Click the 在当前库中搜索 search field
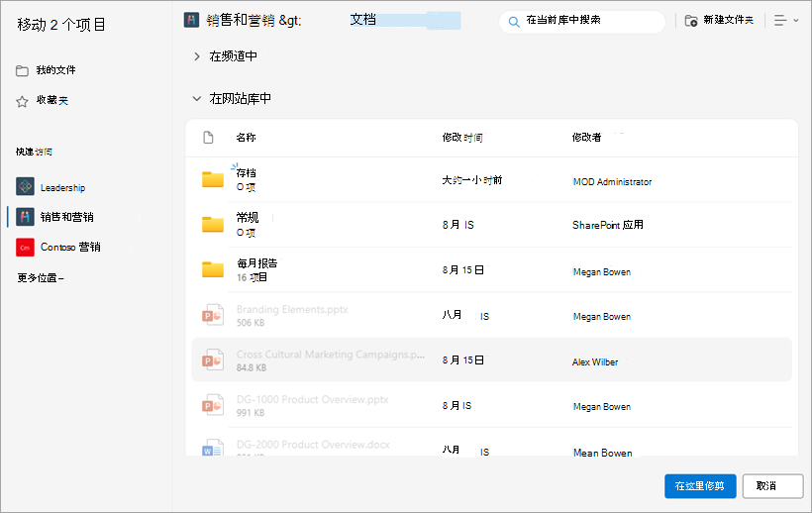812x513 pixels. coord(582,22)
